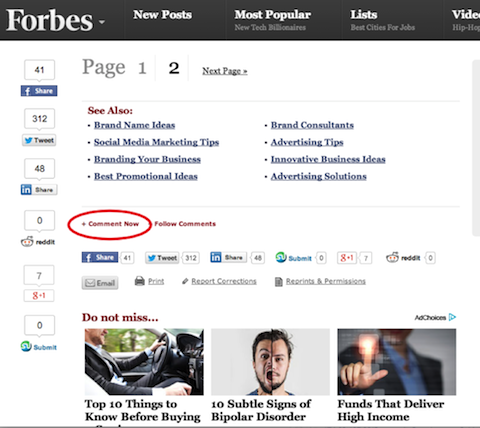Open Branding Your Business link
480x428 pixels.
point(147,159)
